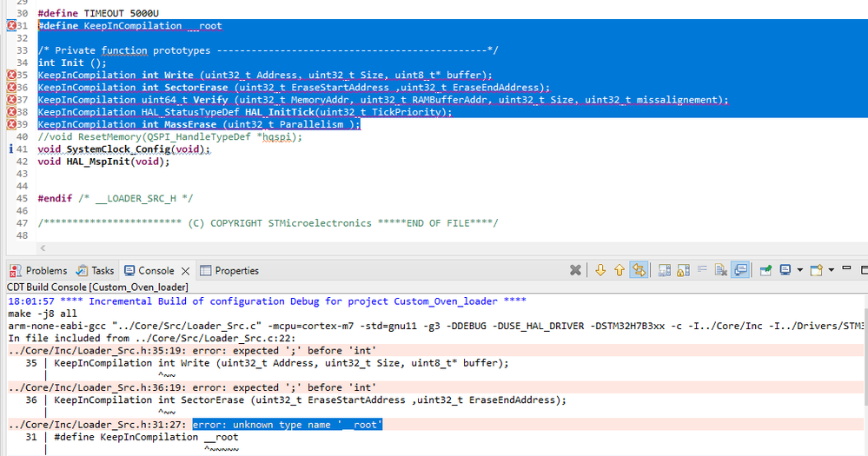Click '#define KeepInCompilation __root' in editor line 31
This screenshot has width=868, height=456.
click(x=129, y=25)
